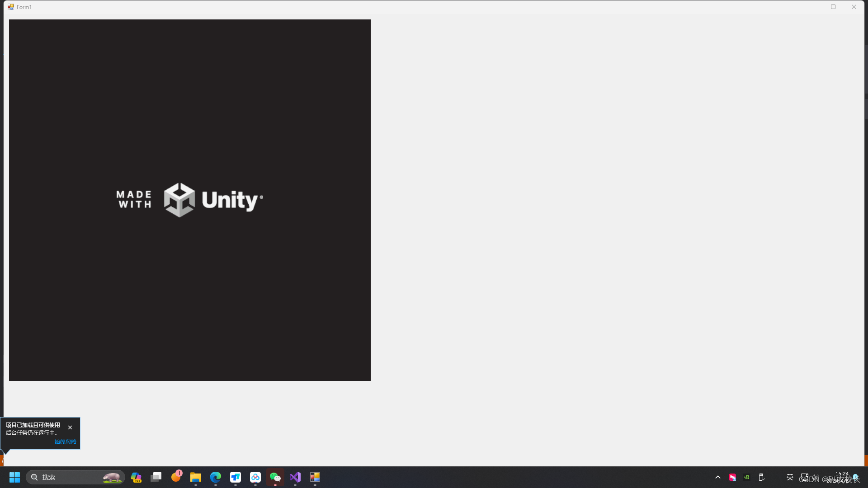Click the Form1 title bar icon

coord(11,7)
